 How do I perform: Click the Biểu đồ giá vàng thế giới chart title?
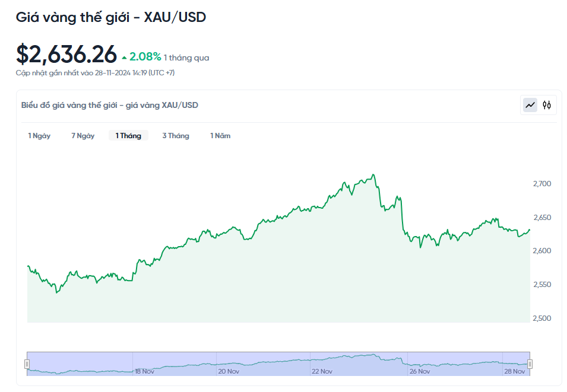click(x=109, y=105)
